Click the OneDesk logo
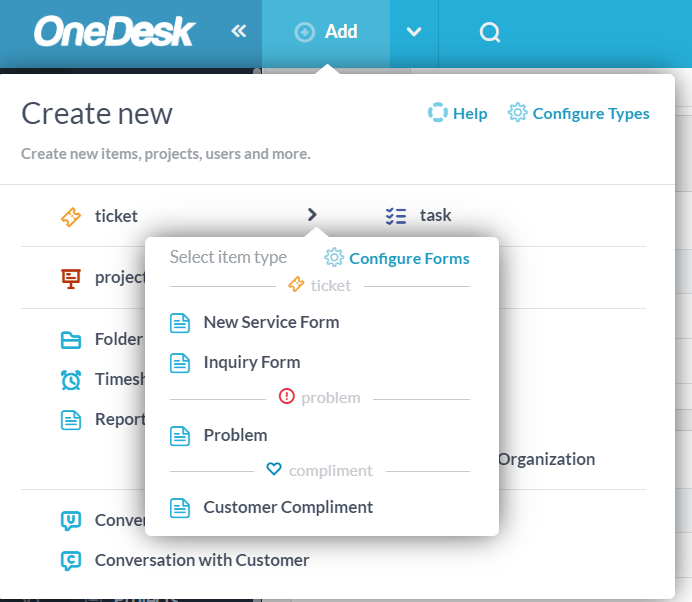The image size is (692, 602). [113, 32]
